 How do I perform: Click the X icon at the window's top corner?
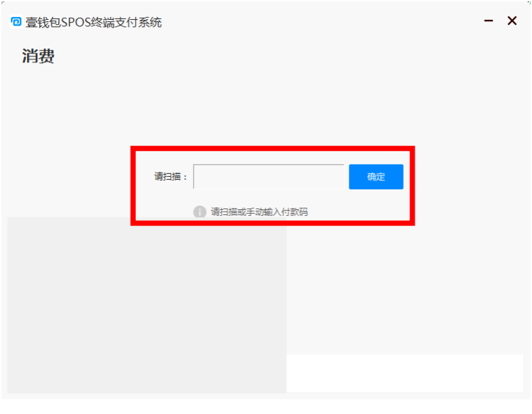(512, 21)
